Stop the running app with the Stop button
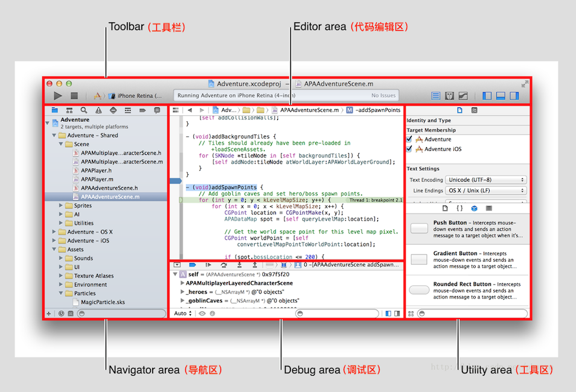Screen dimensions: 576x392 click(x=74, y=96)
